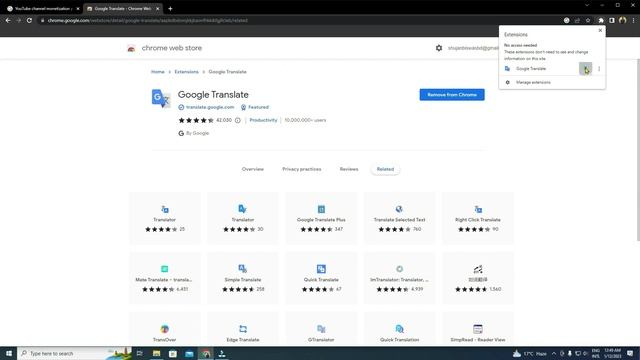
Task: Open Mate Translate extension icon
Action: coord(164,269)
